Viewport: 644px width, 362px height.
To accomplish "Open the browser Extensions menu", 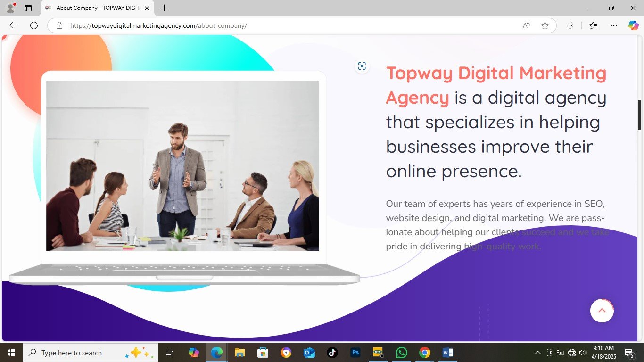I will [570, 25].
